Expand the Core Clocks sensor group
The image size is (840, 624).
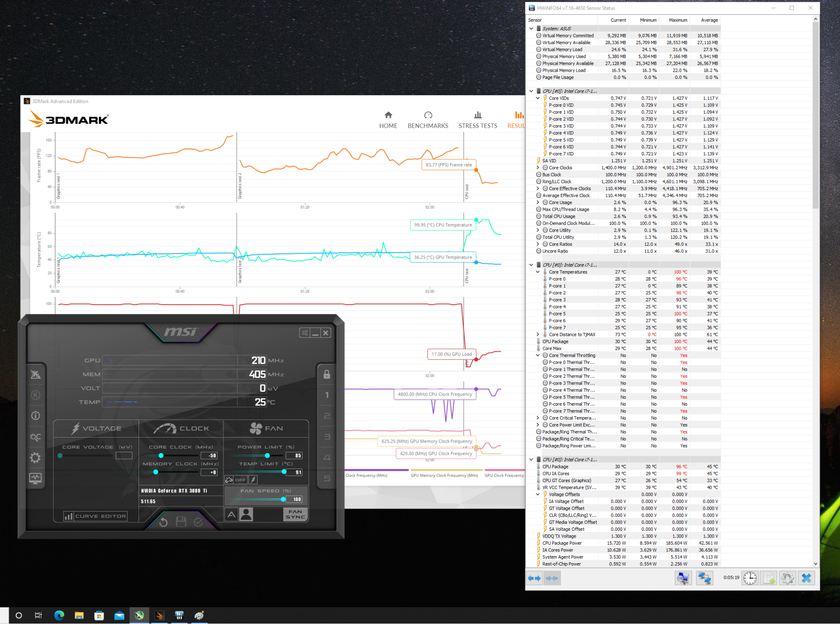tap(538, 168)
